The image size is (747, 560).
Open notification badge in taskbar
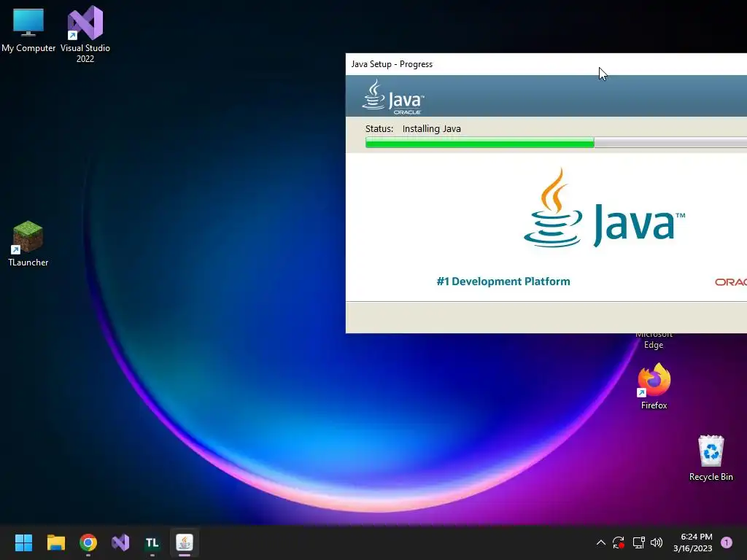click(x=727, y=542)
